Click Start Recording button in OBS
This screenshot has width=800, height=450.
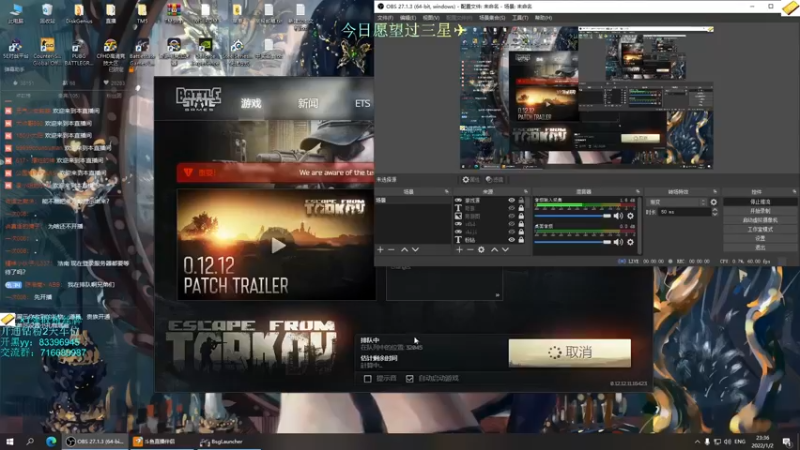(x=760, y=211)
